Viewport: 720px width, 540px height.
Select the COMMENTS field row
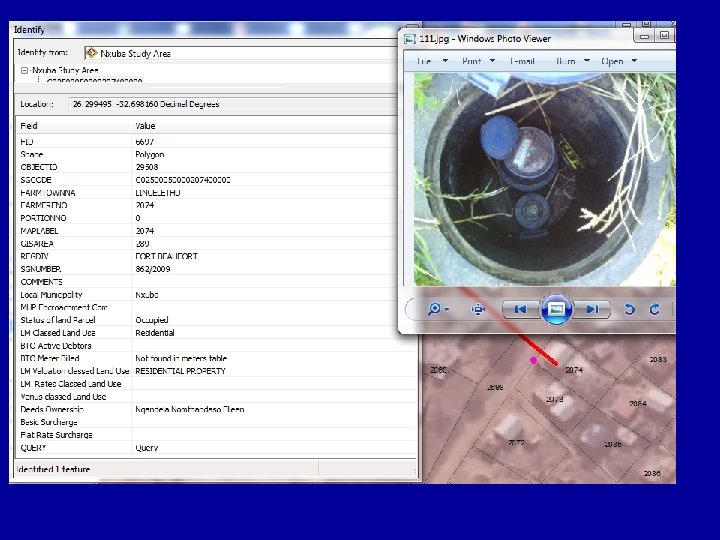coord(216,282)
